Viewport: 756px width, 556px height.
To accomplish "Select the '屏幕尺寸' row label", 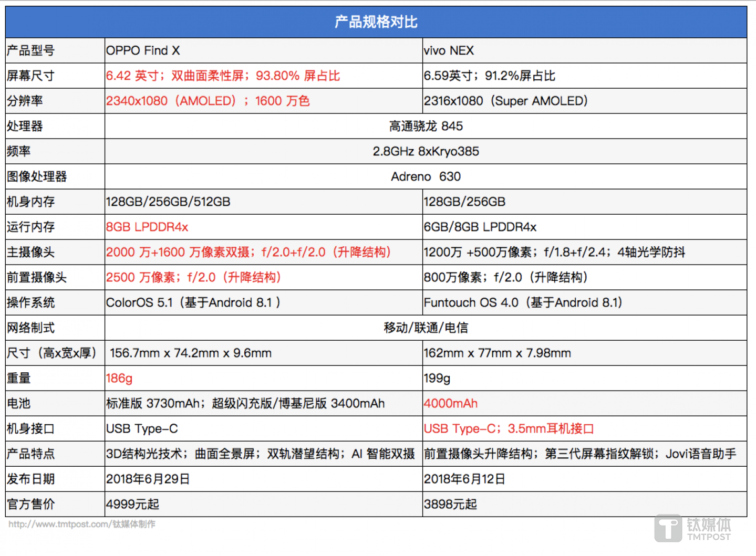I will click(30, 76).
